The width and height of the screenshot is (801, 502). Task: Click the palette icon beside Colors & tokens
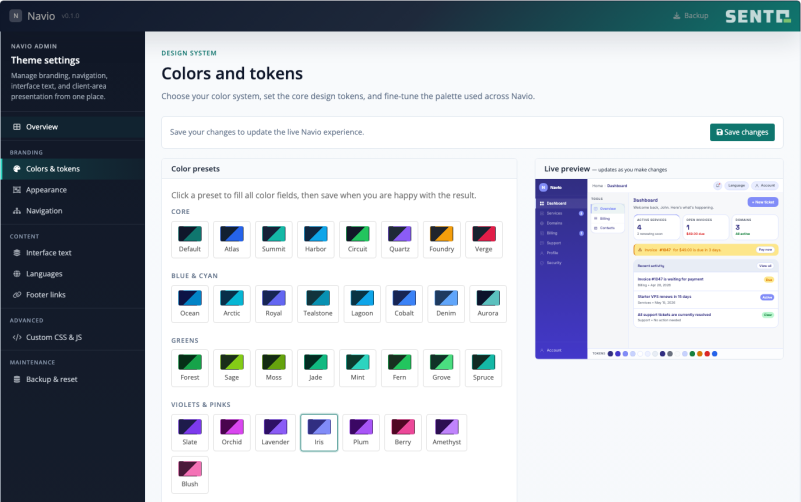(x=17, y=169)
